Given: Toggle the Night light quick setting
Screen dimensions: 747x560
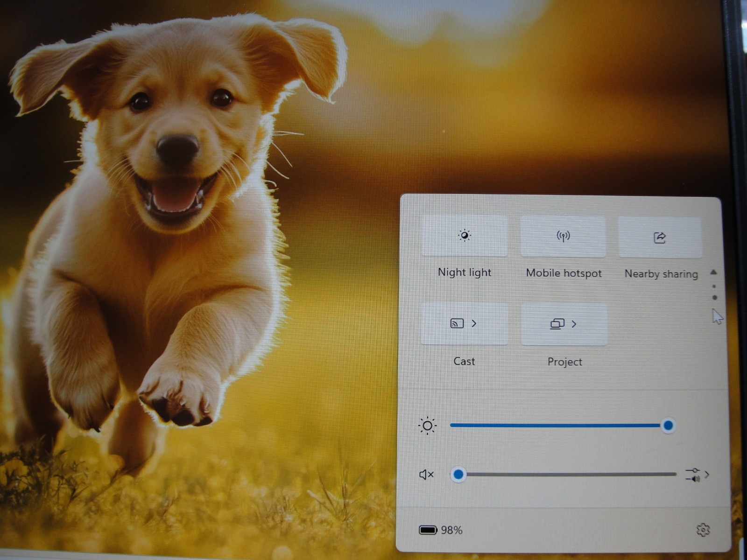Looking at the screenshot, I should (465, 236).
